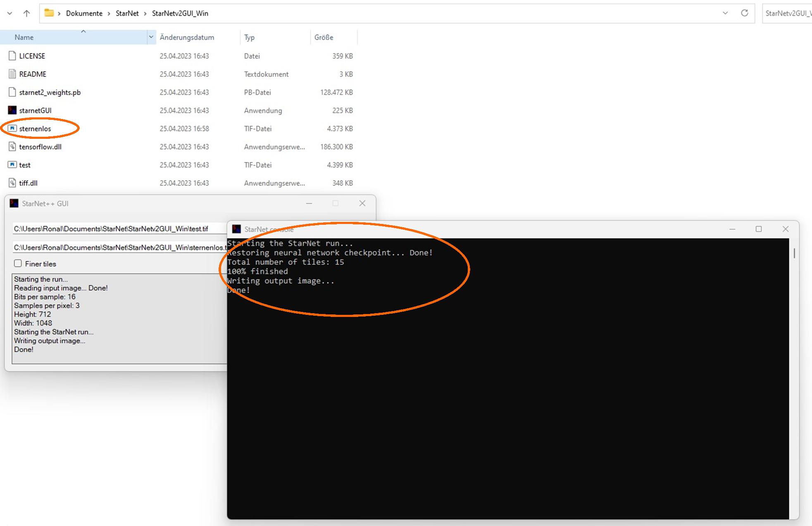Screen dimensions: 812x526
Task: Click the README text document icon
Action: [12, 74]
